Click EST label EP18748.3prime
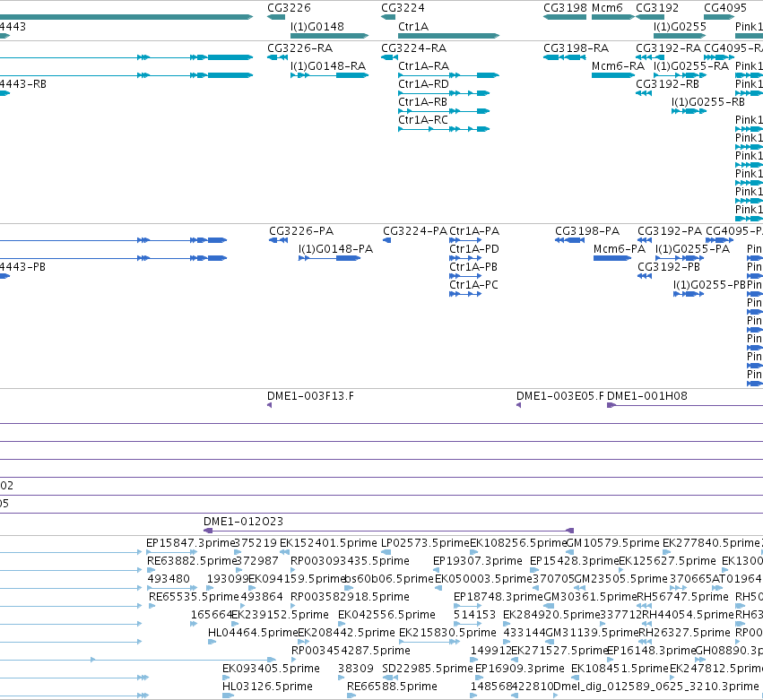The height and width of the screenshot is (700, 763). [499, 597]
